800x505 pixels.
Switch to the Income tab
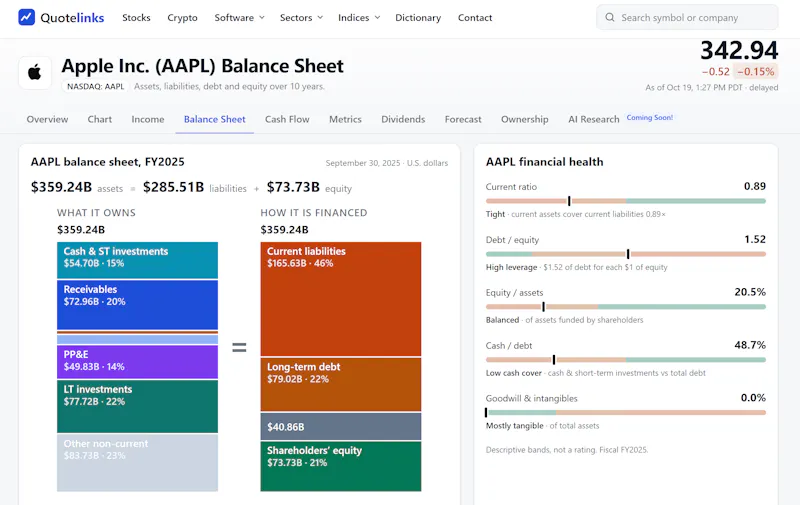point(148,119)
